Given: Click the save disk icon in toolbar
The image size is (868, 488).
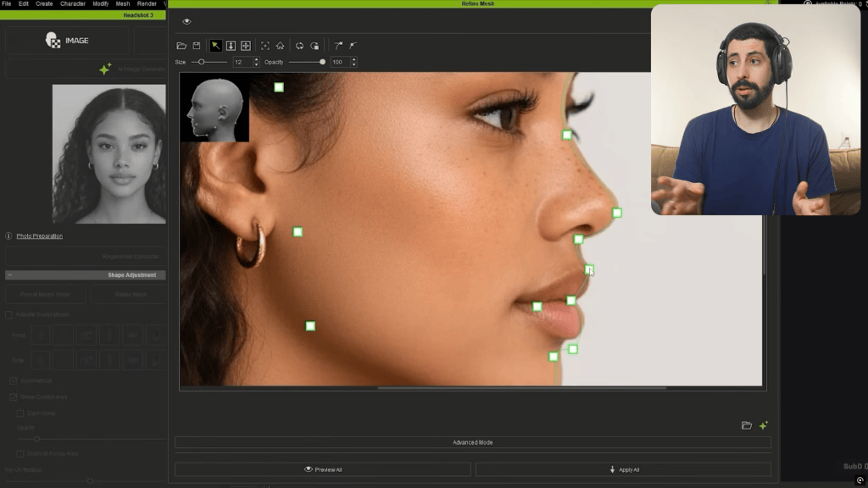Looking at the screenshot, I should [x=197, y=46].
